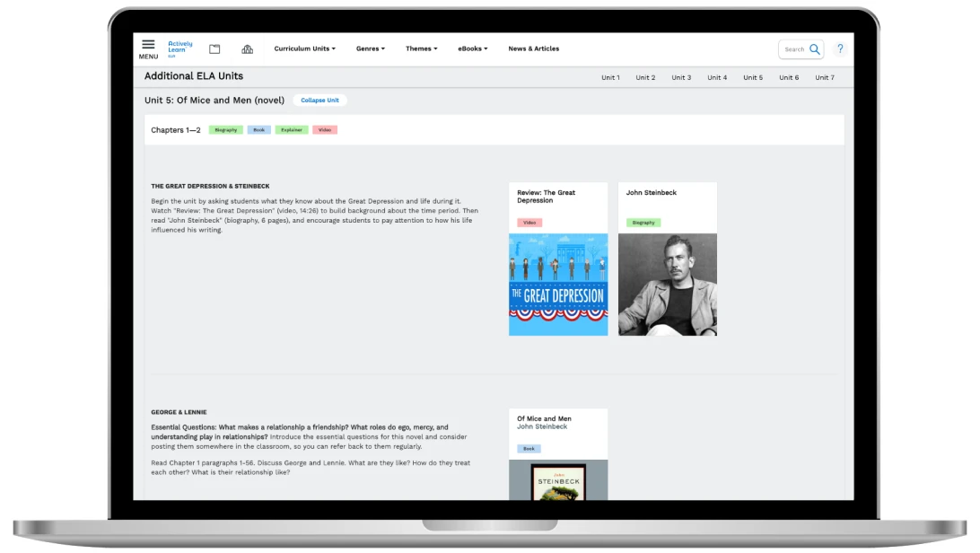This screenshot has width=980, height=553.
Task: Open the folder icon in navbar
Action: (x=214, y=48)
